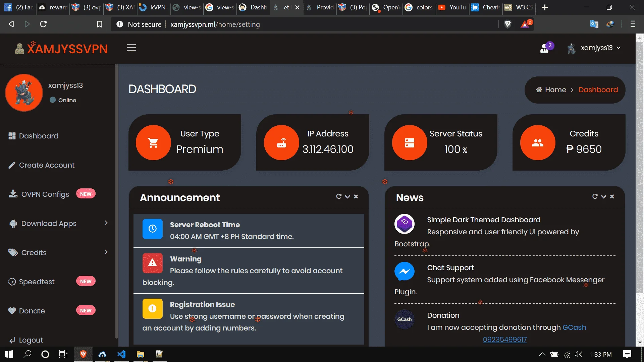Open Brave Shields lion icon

pos(507,24)
